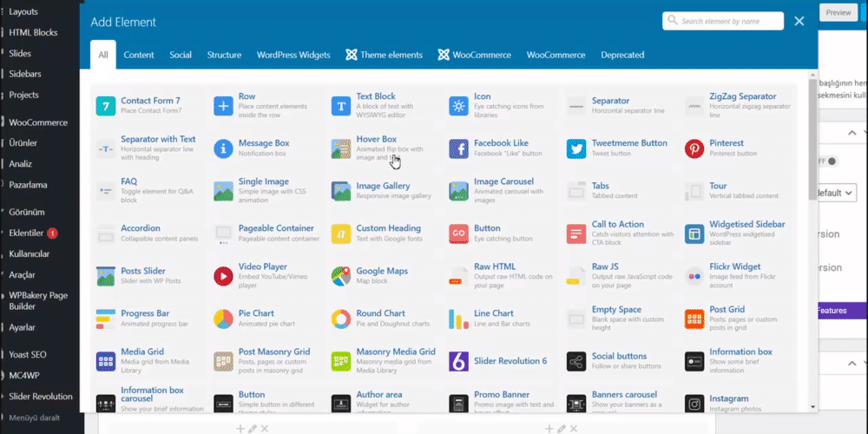
Task: Insert the Custom Heading icon
Action: point(341,233)
